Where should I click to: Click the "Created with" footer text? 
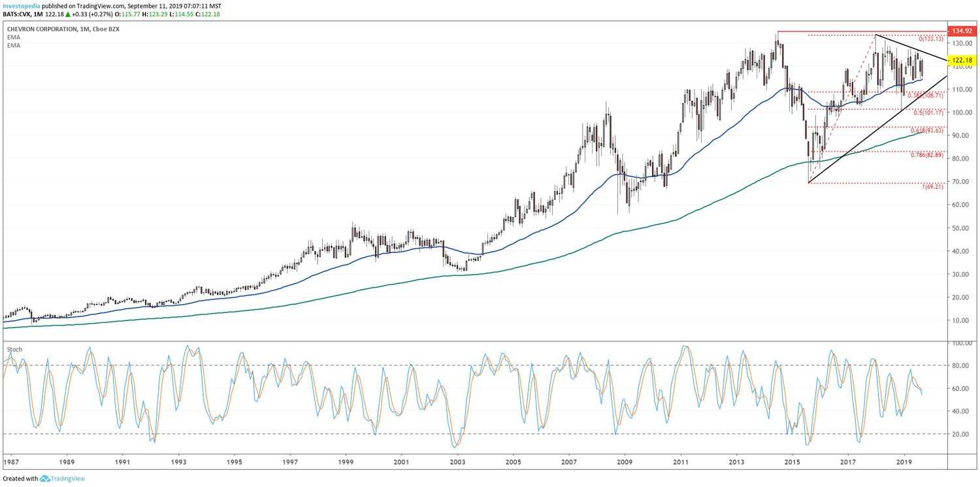[20, 479]
